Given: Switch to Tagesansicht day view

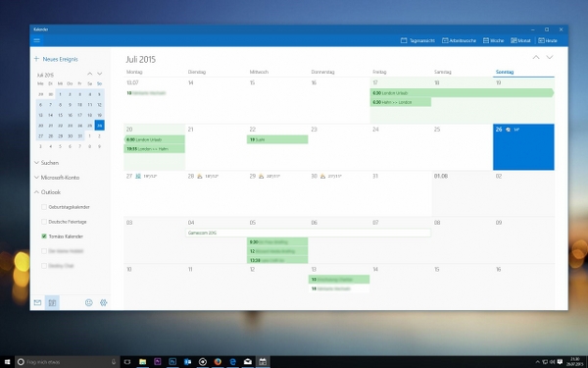Looking at the screenshot, I should (x=417, y=40).
